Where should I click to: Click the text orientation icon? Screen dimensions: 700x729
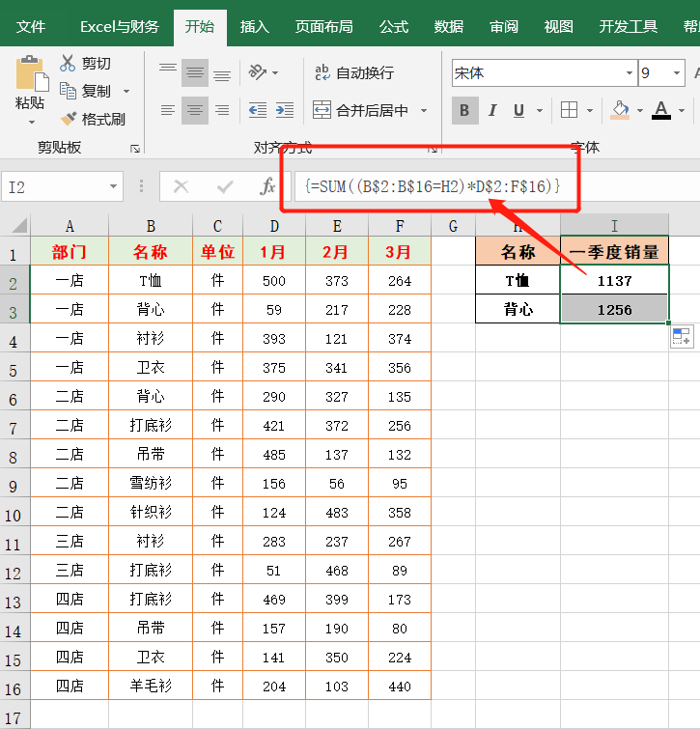click(x=258, y=72)
